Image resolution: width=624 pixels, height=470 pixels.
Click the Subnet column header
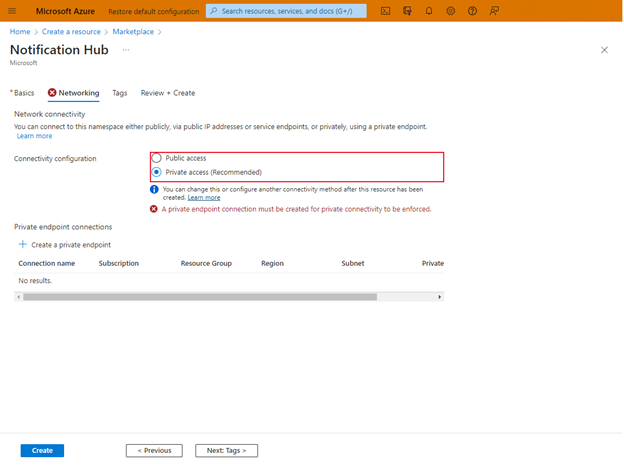click(353, 263)
